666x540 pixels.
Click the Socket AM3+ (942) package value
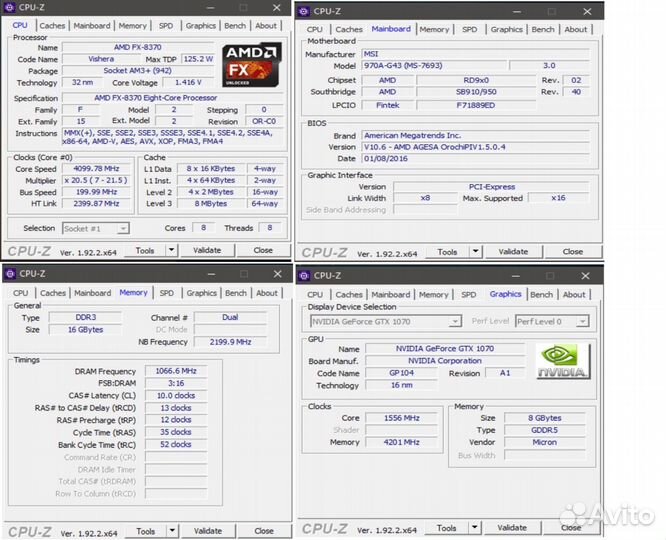click(x=138, y=71)
